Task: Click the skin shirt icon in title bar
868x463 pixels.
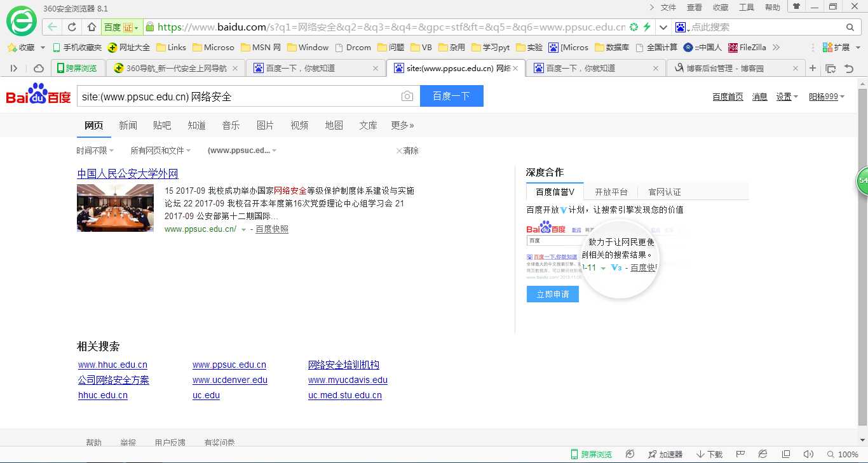Action: pos(796,6)
